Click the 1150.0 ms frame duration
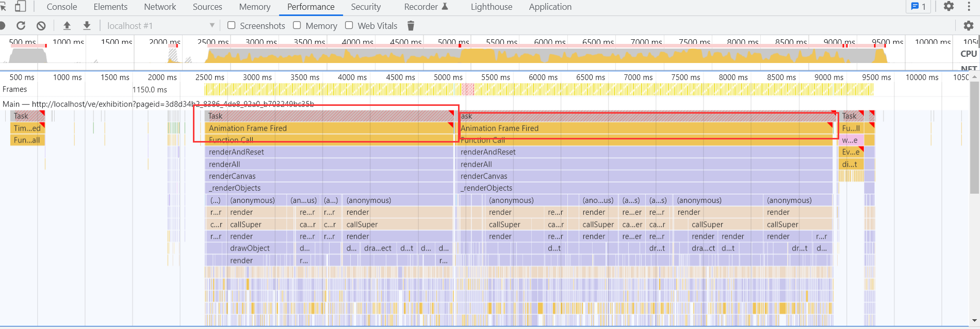 tap(150, 89)
